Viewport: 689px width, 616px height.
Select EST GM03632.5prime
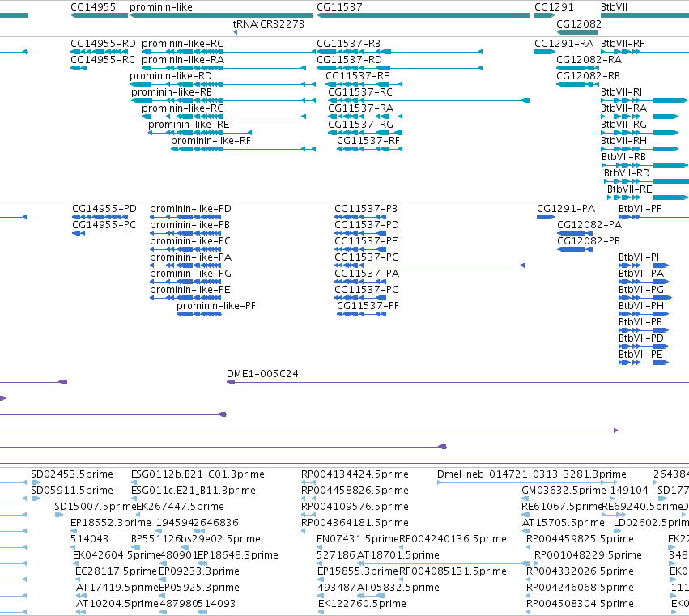pos(564,491)
